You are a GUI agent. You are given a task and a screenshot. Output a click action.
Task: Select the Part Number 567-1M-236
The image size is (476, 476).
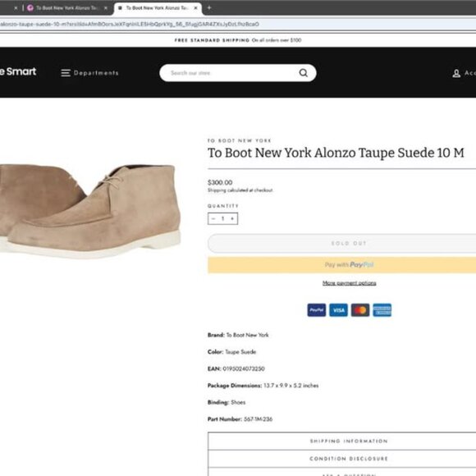tap(258, 419)
